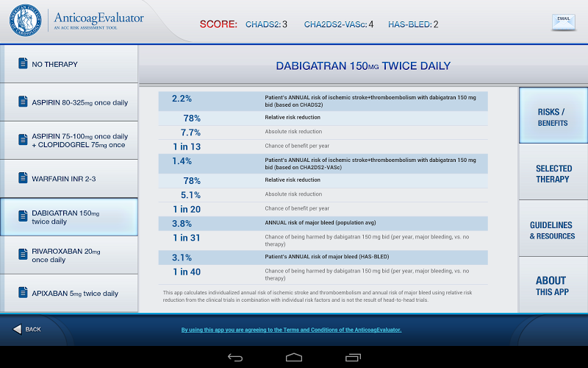Click the CHADS2: 3 score
588x368 pixels.
click(x=266, y=24)
